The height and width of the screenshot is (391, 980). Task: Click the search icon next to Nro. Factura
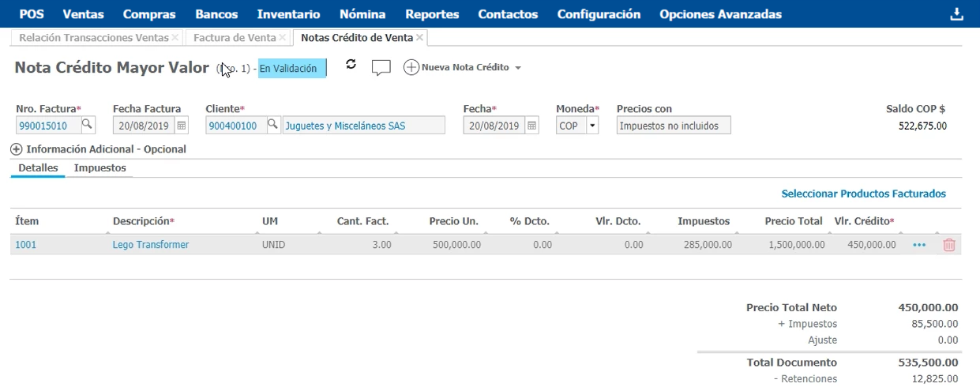pyautogui.click(x=88, y=125)
